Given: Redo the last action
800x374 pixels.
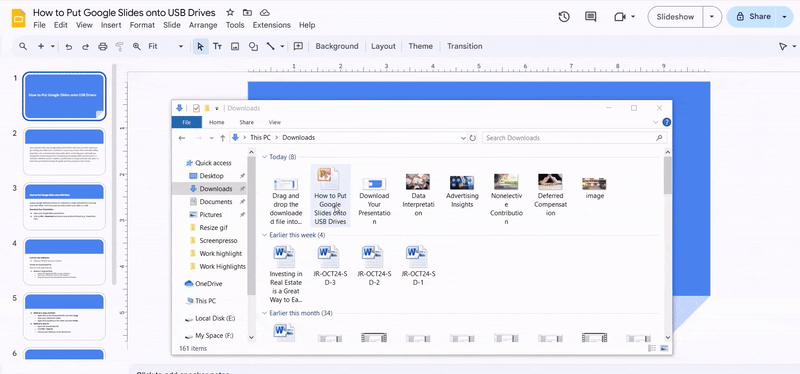Looking at the screenshot, I should [x=85, y=46].
